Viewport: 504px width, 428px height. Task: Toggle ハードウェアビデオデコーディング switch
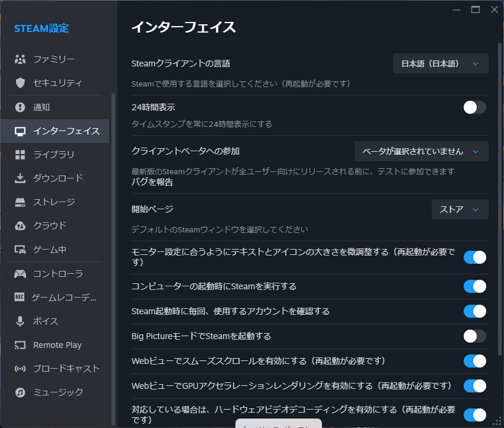tap(475, 415)
